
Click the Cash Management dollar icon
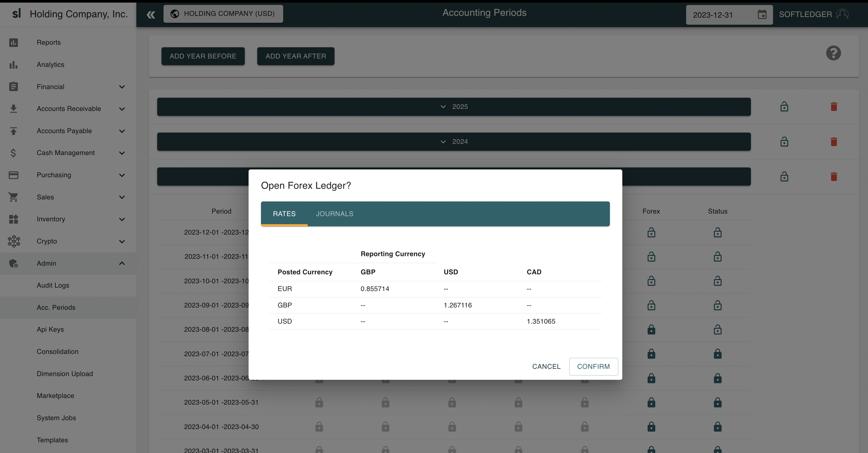coord(14,153)
